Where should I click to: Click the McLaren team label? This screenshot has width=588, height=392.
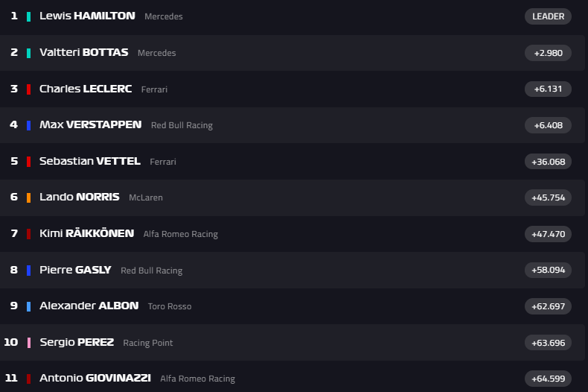click(x=146, y=197)
